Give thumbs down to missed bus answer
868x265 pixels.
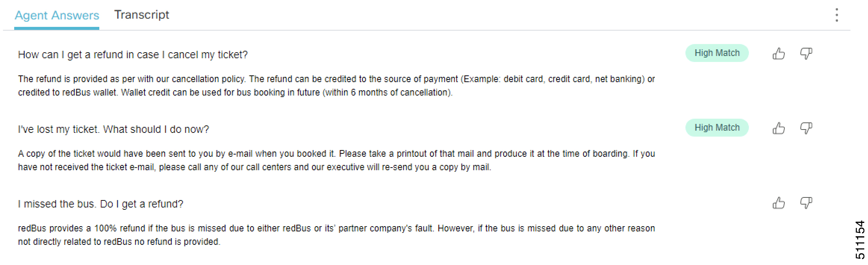point(806,203)
